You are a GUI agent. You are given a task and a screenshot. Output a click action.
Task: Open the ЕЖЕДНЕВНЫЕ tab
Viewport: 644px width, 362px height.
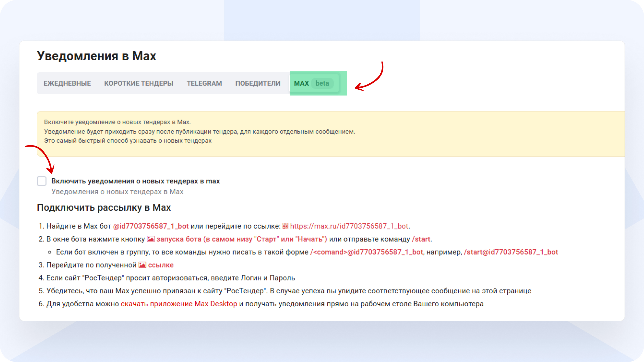coord(67,83)
